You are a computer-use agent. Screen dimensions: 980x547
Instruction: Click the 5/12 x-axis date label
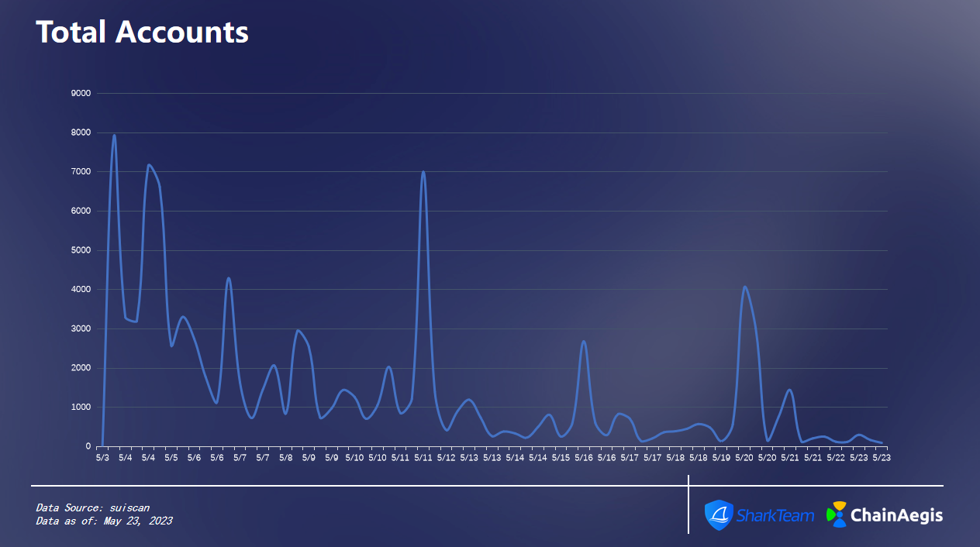[x=446, y=458]
